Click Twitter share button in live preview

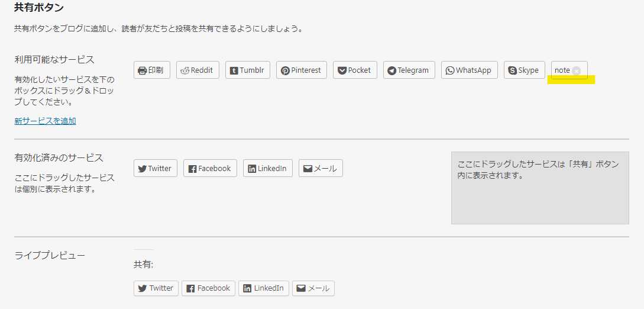(156, 288)
